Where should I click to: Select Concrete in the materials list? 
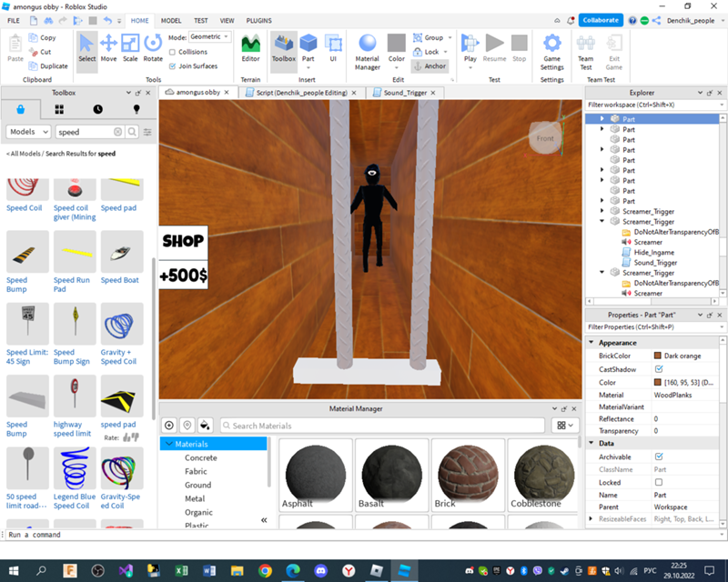(x=200, y=457)
